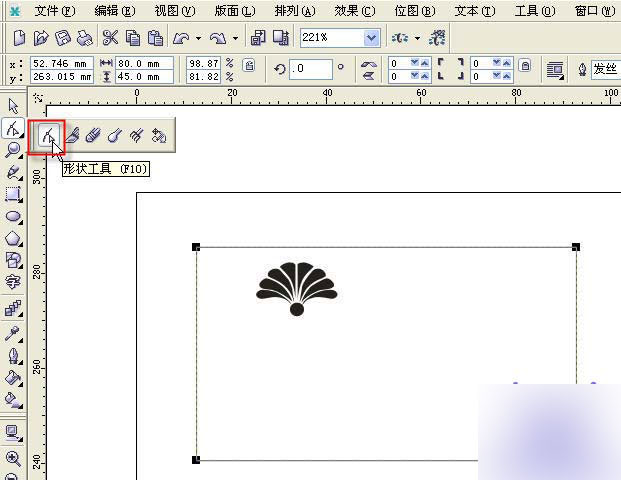Select the Interactive Fill tool
621x480 pixels.
[x=13, y=400]
